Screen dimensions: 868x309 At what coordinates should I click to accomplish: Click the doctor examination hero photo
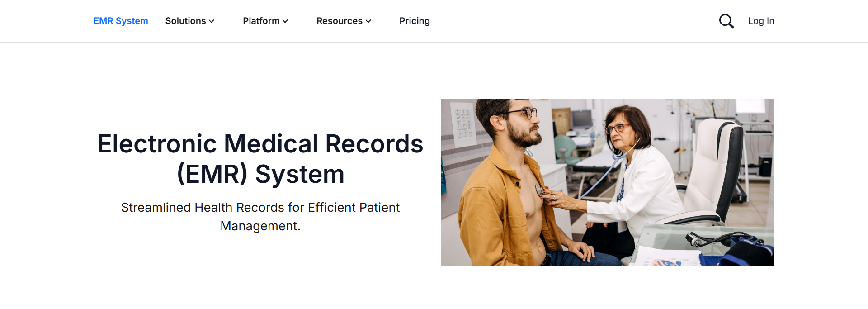pos(607,182)
